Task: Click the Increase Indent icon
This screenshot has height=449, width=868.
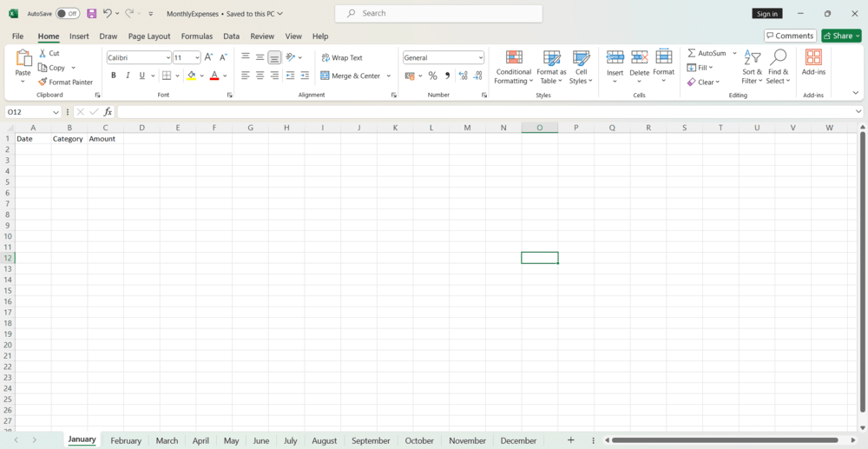Action: pos(305,76)
